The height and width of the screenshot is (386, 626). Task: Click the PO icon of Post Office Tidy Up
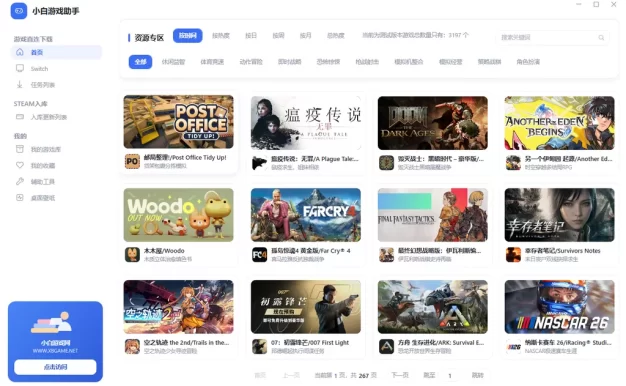tap(132, 162)
